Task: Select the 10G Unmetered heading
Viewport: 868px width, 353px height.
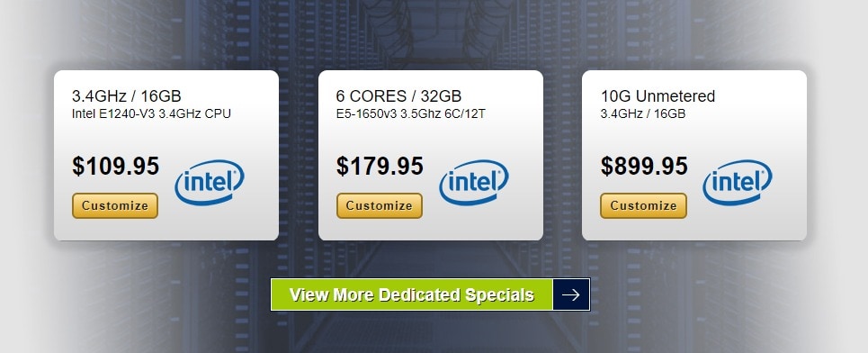Action: (x=658, y=95)
